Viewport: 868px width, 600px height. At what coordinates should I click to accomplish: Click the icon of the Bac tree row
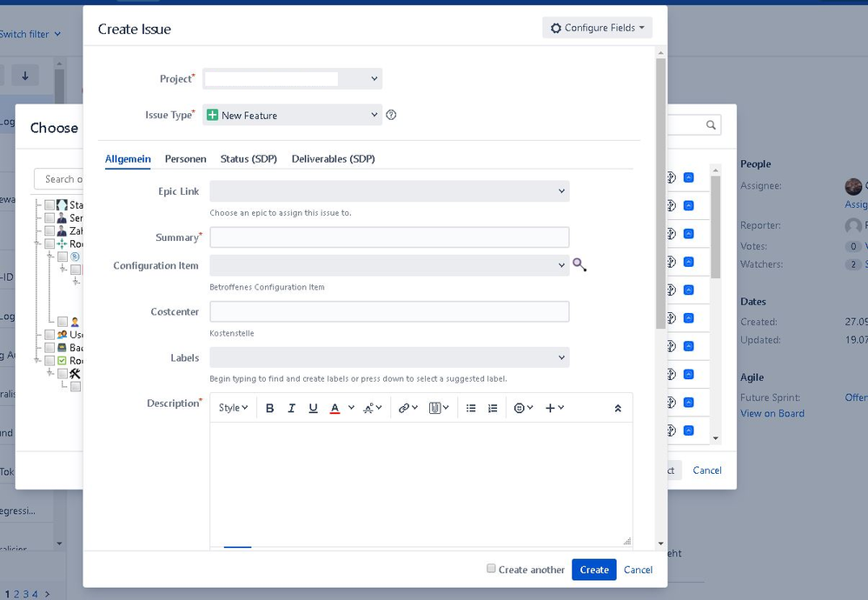click(62, 348)
